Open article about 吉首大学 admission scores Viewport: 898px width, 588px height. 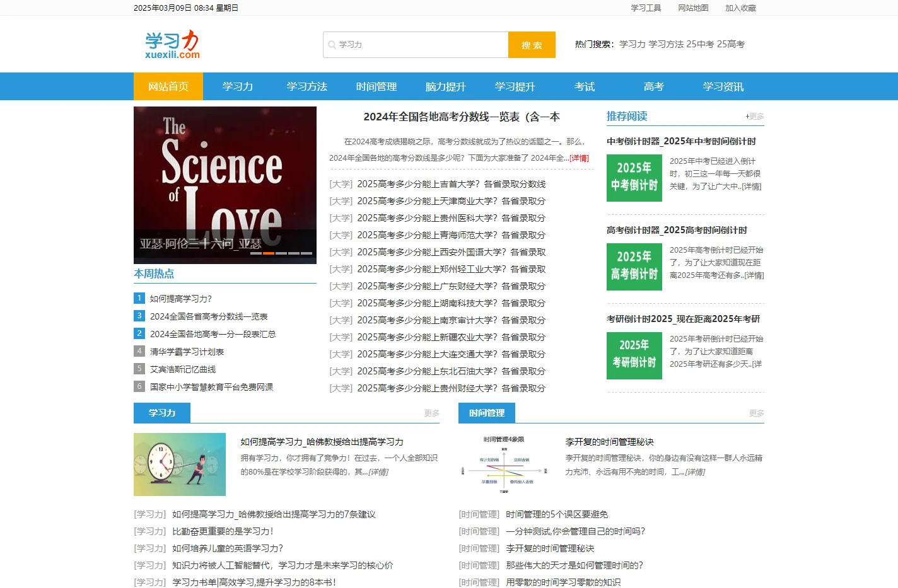point(451,184)
